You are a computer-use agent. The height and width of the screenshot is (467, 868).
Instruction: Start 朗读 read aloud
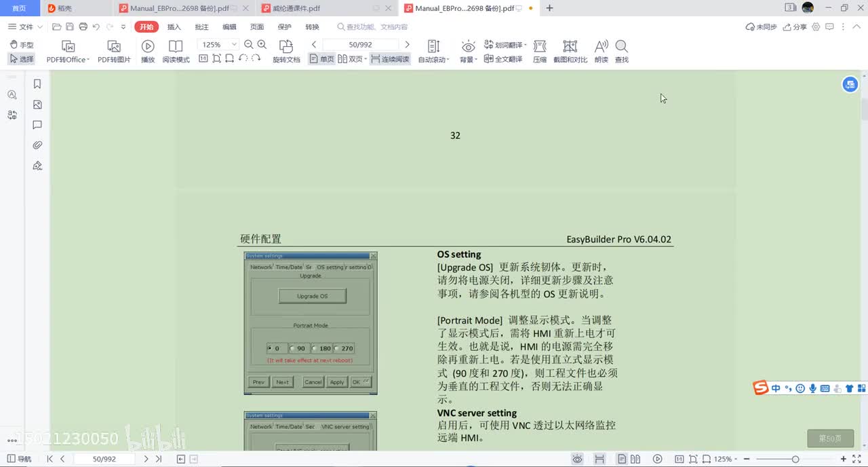coord(601,52)
